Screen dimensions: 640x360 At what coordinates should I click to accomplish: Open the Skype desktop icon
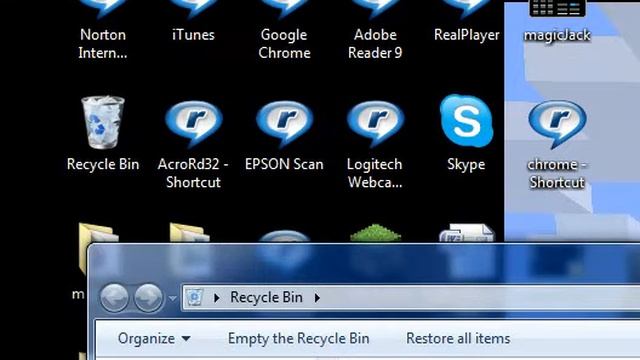(466, 121)
